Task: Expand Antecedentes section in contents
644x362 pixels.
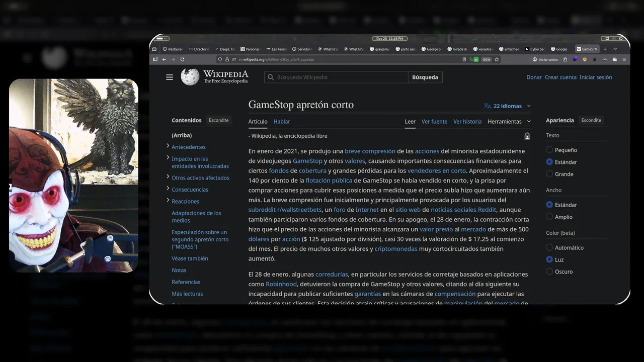Action: (x=168, y=146)
